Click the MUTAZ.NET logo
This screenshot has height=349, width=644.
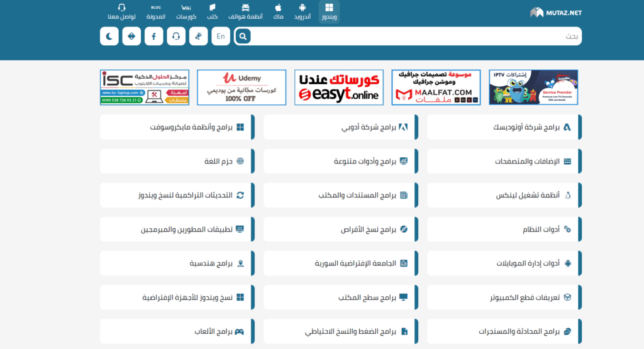point(556,12)
